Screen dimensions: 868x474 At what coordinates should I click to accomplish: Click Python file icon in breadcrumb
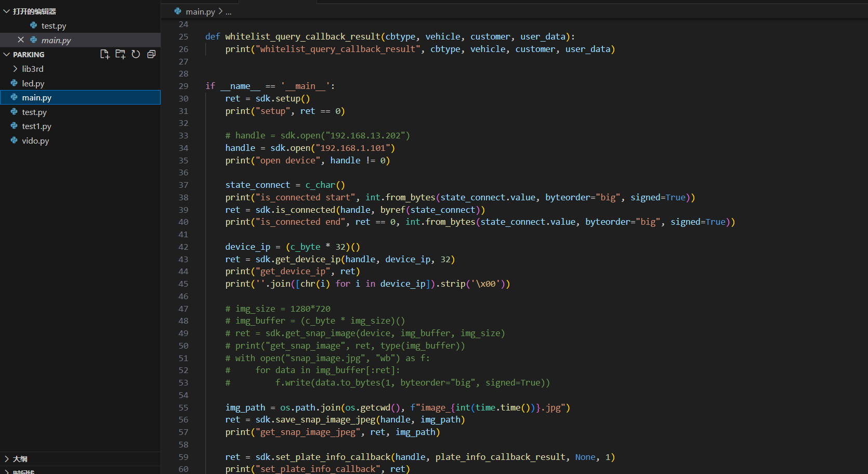(x=178, y=11)
